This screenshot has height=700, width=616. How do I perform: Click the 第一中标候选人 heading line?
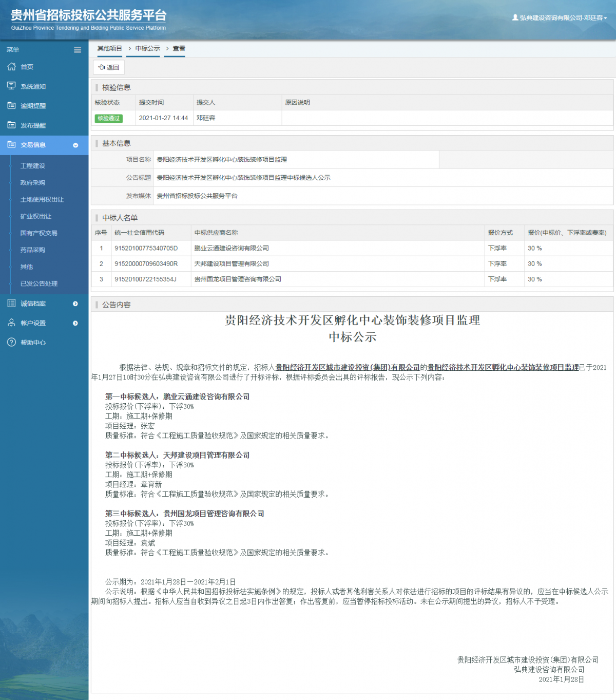[x=178, y=396]
